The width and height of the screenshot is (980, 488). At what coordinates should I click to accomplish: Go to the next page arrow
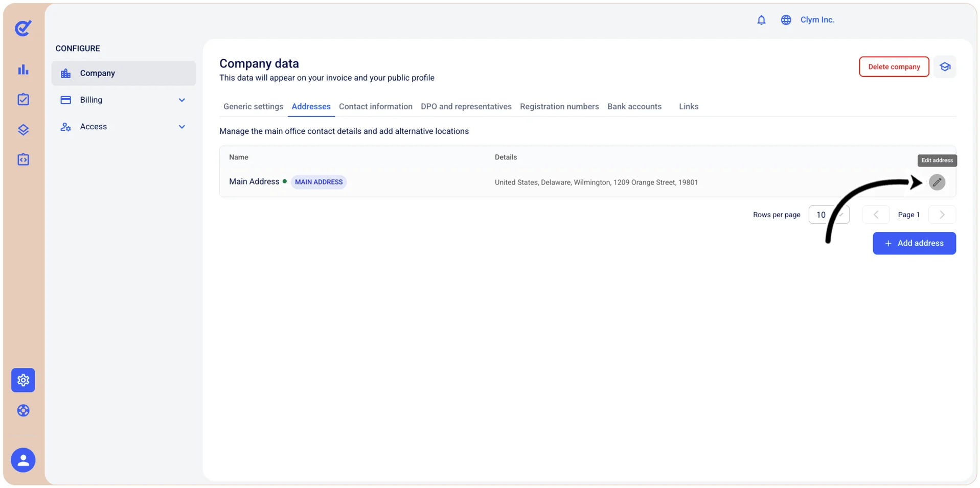pyautogui.click(x=942, y=215)
